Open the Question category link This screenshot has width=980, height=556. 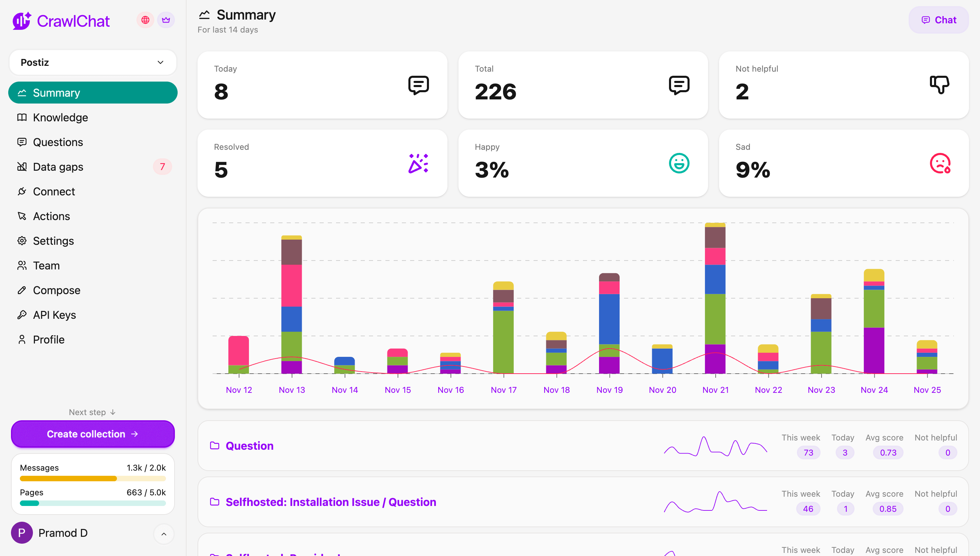[249, 446]
